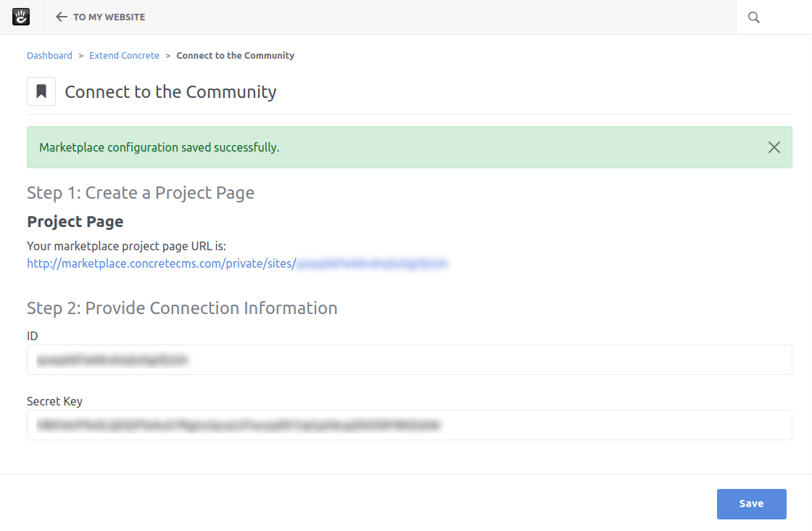The width and height of the screenshot is (812, 531).
Task: Go back via To My Website
Action: 101,17
